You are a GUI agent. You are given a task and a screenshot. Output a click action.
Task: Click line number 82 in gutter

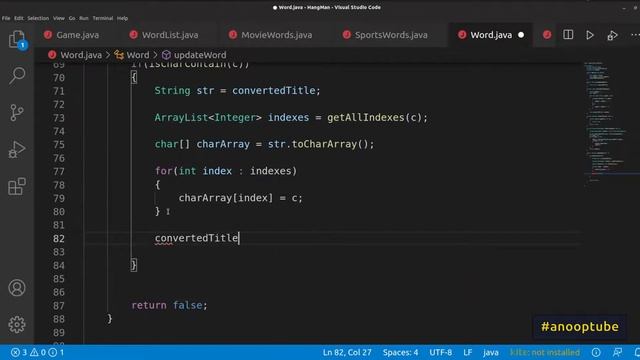coord(59,238)
